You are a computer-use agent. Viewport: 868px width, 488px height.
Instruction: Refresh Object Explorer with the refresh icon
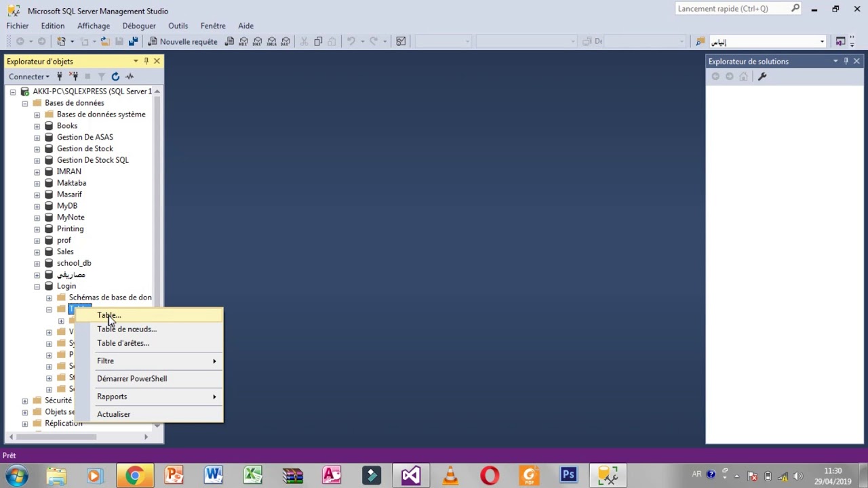click(115, 77)
